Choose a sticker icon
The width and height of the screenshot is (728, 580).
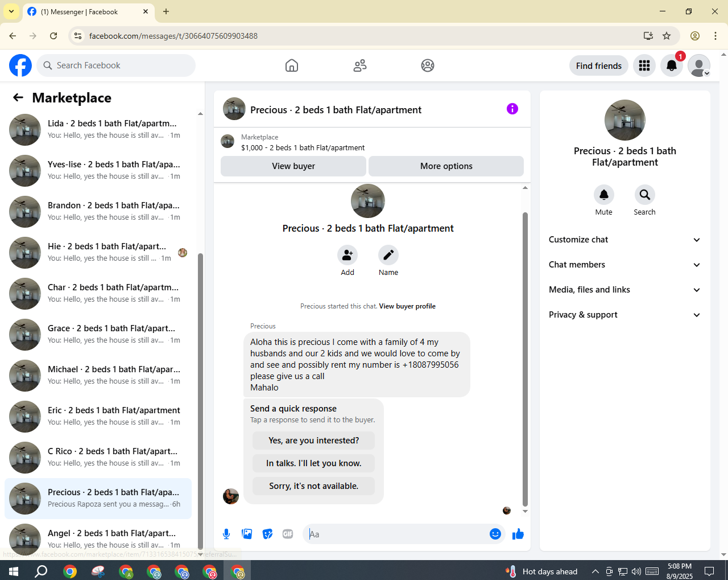267,534
